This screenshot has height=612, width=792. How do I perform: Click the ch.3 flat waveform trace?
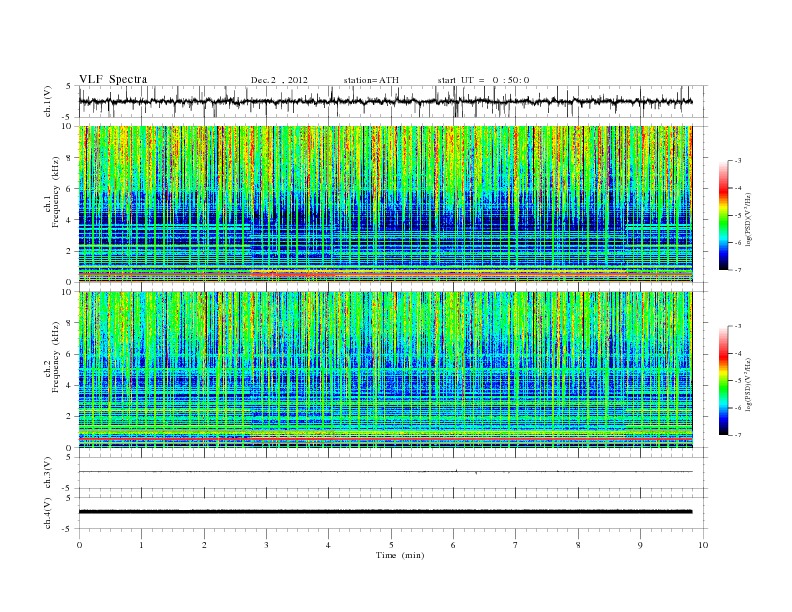(x=385, y=472)
